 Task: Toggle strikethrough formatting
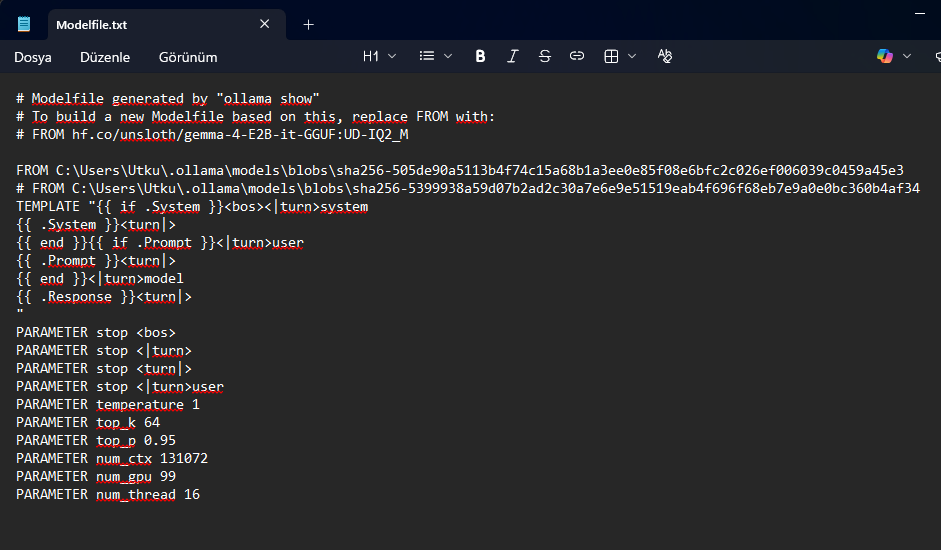click(x=545, y=56)
